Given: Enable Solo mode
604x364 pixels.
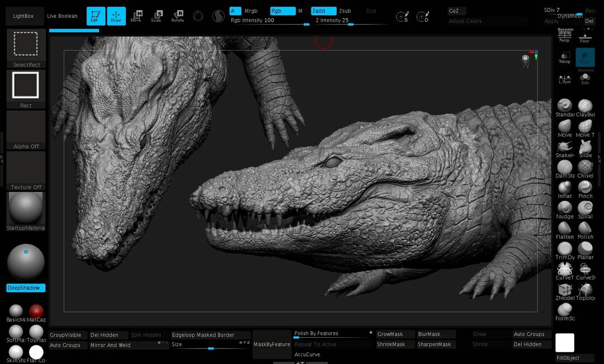Looking at the screenshot, I should pos(585,78).
